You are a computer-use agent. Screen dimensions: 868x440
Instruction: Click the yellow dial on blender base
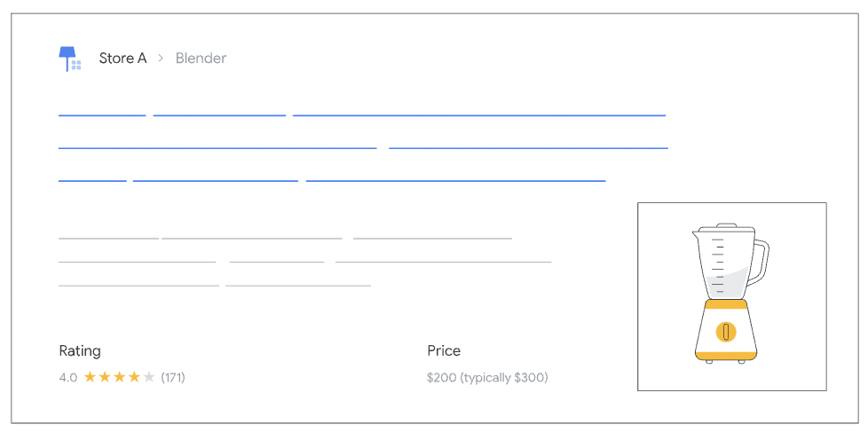[x=726, y=332]
